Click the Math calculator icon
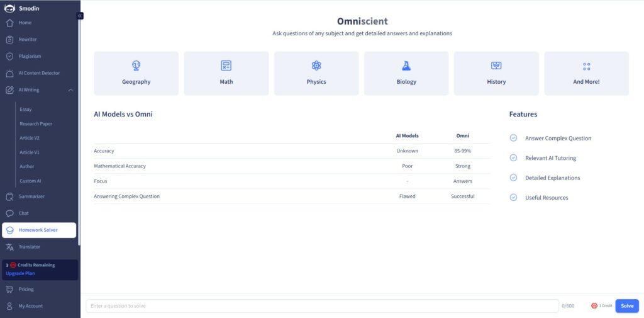The width and height of the screenshot is (644, 318). [226, 65]
